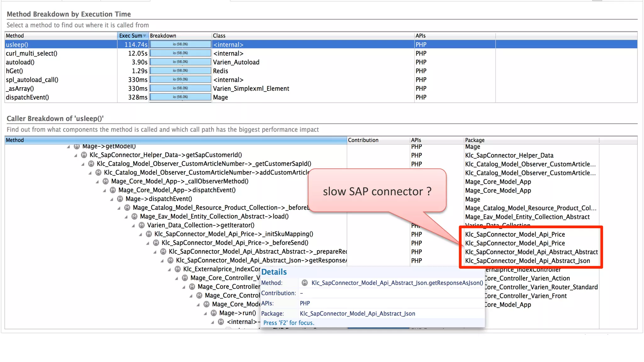Collapse the addCustomArticle tree node

point(90,173)
